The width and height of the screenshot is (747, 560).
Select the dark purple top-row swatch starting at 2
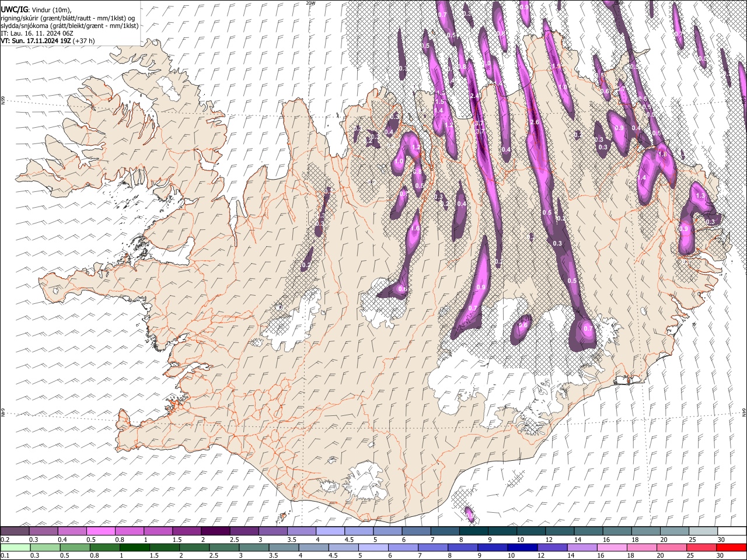click(215, 531)
